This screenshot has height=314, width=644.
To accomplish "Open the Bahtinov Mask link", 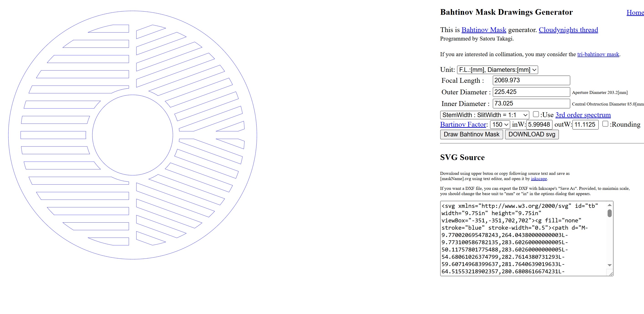I will [x=483, y=30].
